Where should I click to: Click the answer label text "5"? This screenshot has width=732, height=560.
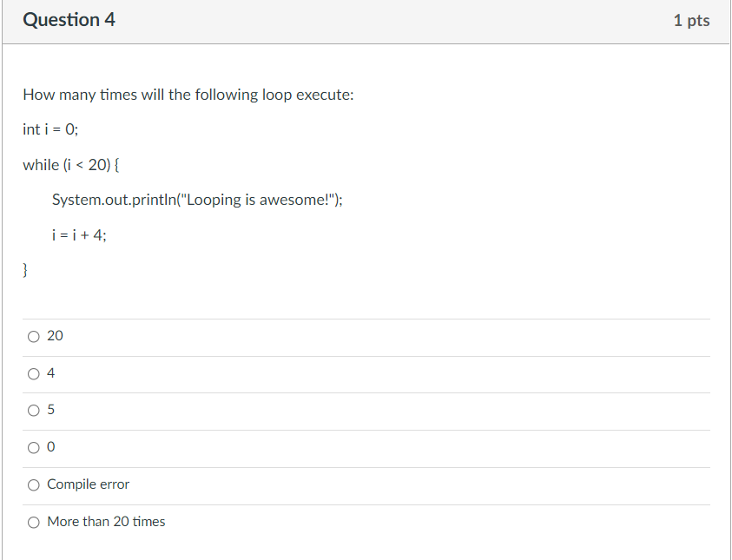tap(51, 410)
